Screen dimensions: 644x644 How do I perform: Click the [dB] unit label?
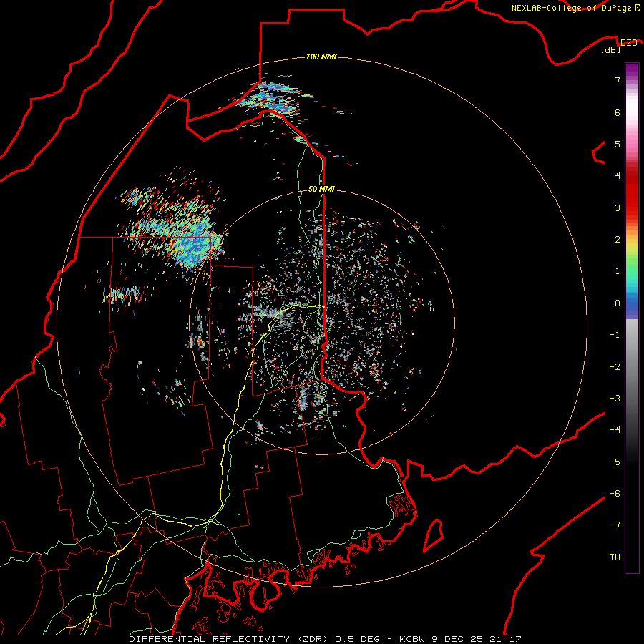click(611, 50)
